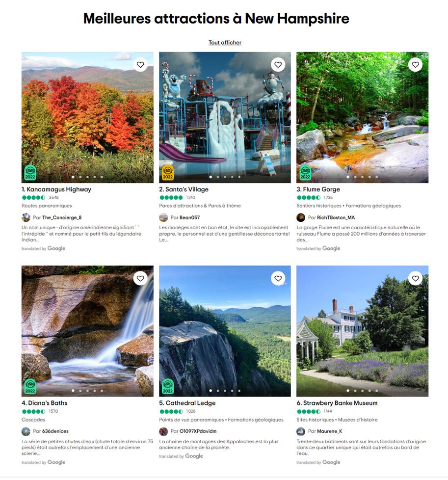Select third carousel dot on Cathedral Ledge photo

pos(225,391)
